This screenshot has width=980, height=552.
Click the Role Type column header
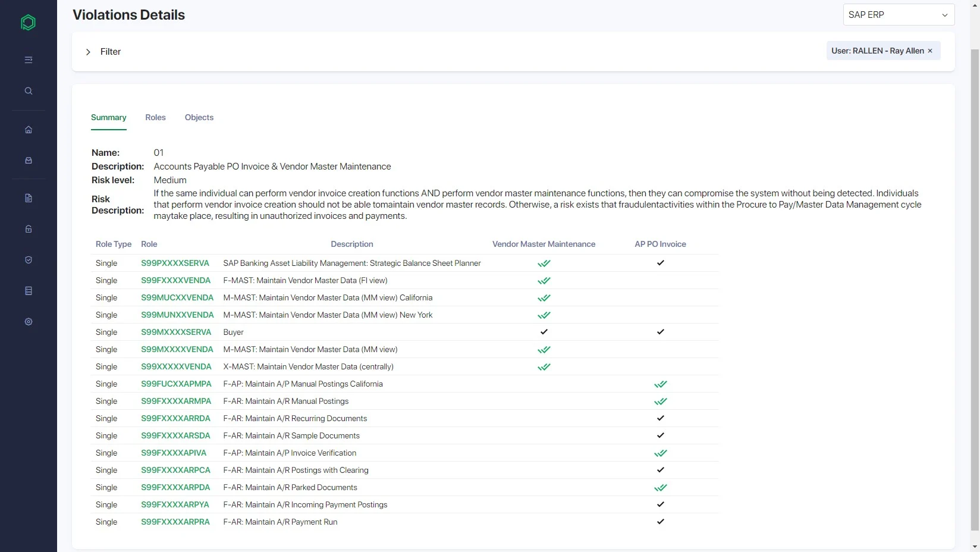tap(114, 244)
